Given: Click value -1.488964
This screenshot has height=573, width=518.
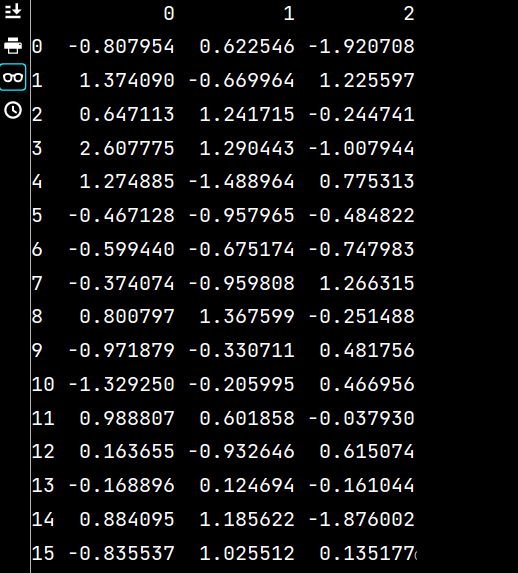Looking at the screenshot, I should [241, 182].
